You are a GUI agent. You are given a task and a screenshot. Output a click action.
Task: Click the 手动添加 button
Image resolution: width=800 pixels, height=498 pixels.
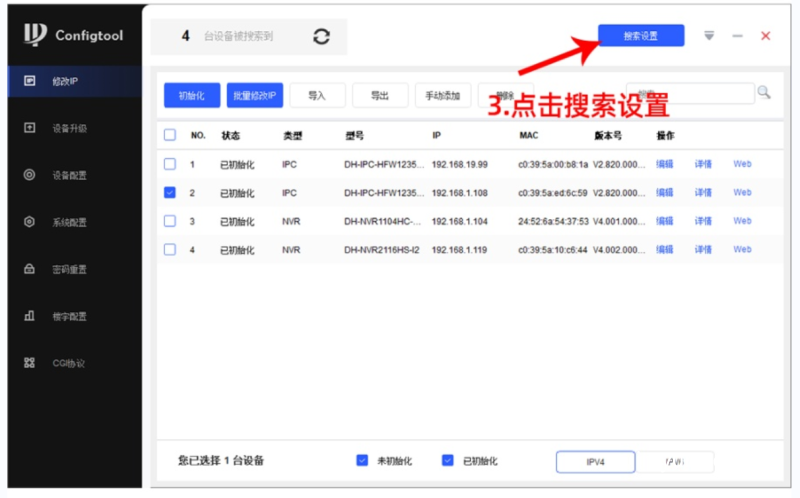[x=443, y=95]
